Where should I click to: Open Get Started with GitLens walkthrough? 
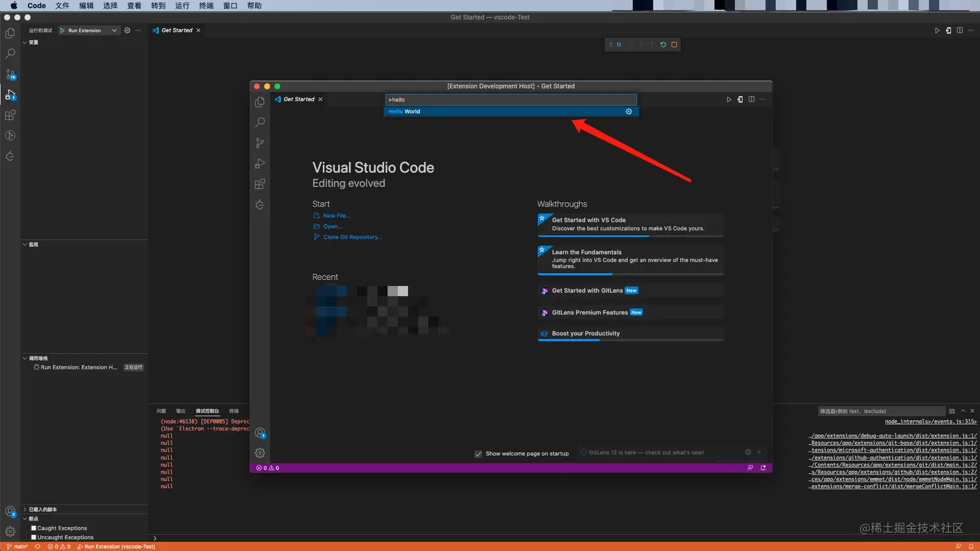coord(631,290)
